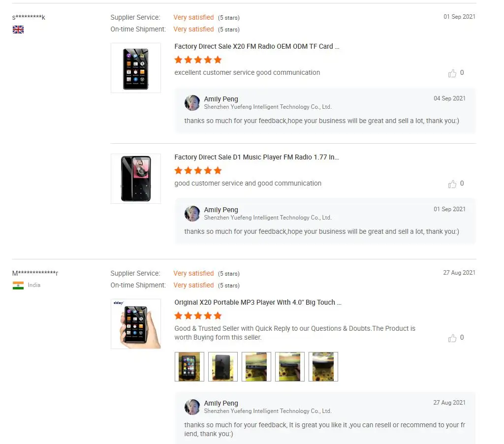The height and width of the screenshot is (444, 504).
Task: Like the good customer service D1 review
Action: [x=452, y=184]
